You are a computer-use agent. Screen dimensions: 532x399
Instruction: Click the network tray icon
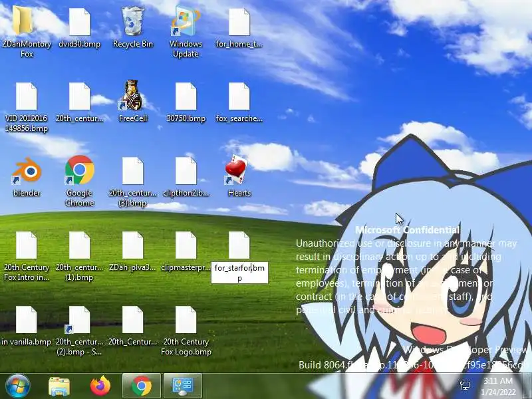point(465,385)
